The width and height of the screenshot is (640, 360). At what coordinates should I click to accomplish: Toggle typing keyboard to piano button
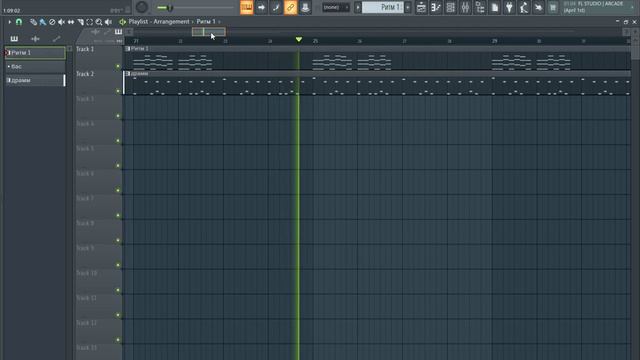pos(247,7)
